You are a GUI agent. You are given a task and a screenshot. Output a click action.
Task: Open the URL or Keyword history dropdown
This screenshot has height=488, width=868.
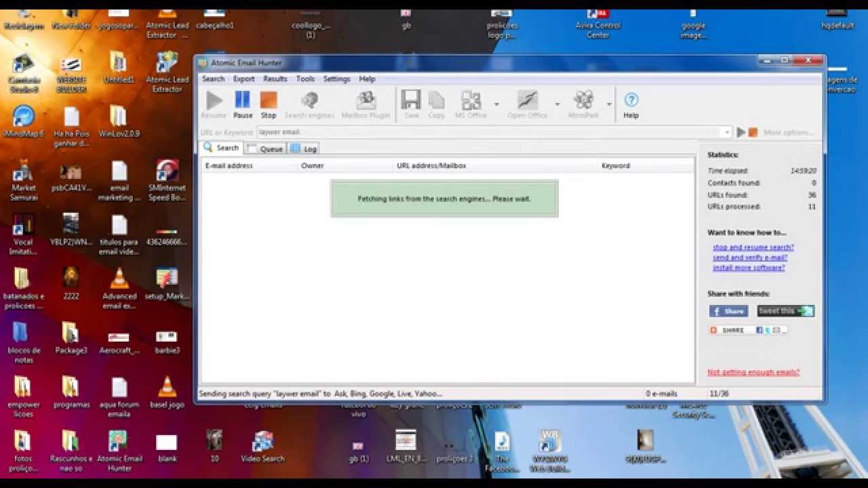(727, 133)
